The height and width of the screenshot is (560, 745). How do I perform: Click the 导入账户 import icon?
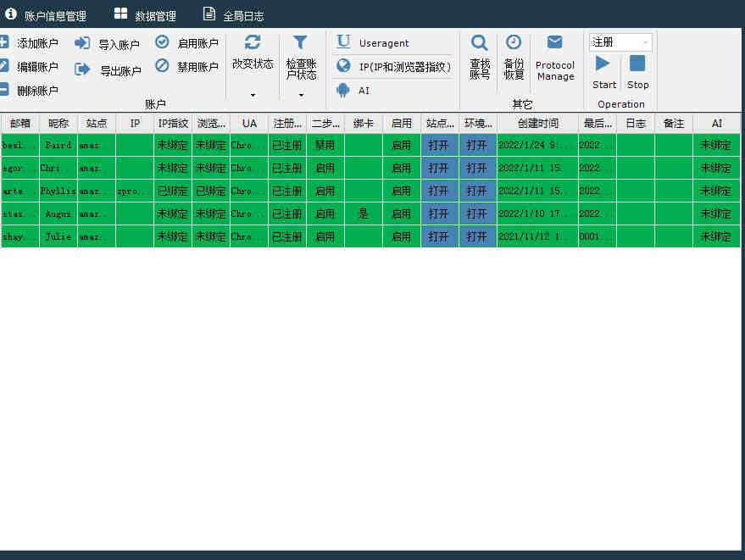[x=82, y=43]
